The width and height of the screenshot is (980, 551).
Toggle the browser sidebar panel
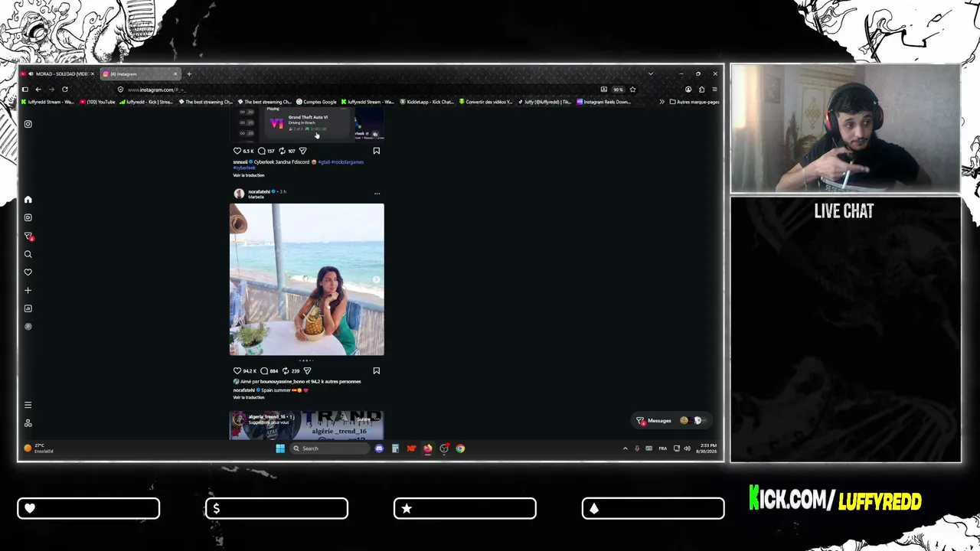pyautogui.click(x=25, y=90)
